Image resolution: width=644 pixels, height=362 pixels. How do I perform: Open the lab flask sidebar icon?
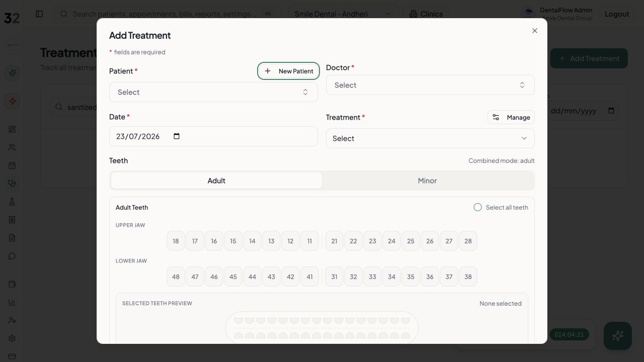[x=12, y=202]
